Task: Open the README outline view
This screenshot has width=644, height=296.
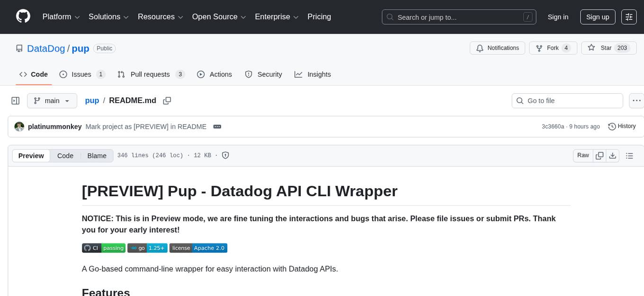Action: pyautogui.click(x=629, y=155)
